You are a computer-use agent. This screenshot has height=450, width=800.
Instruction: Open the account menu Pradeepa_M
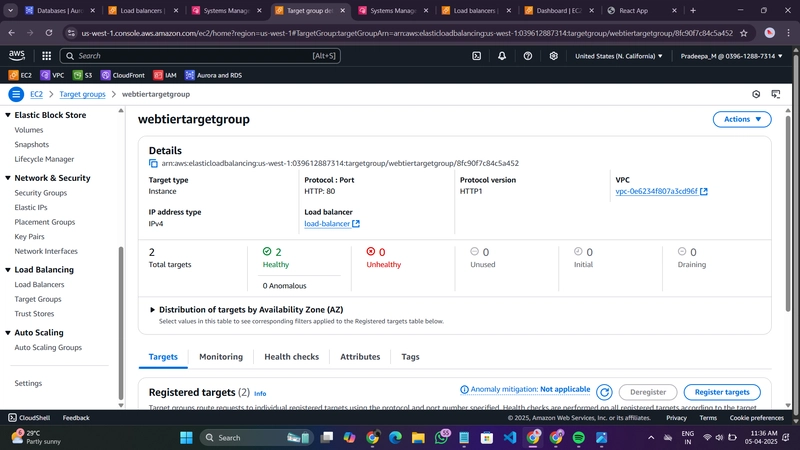tap(731, 56)
